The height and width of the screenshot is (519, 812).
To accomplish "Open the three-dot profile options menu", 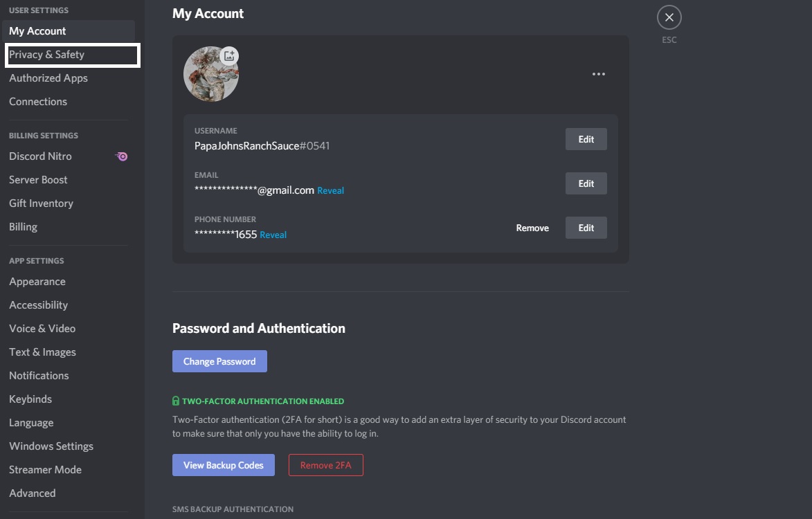I will tap(599, 74).
